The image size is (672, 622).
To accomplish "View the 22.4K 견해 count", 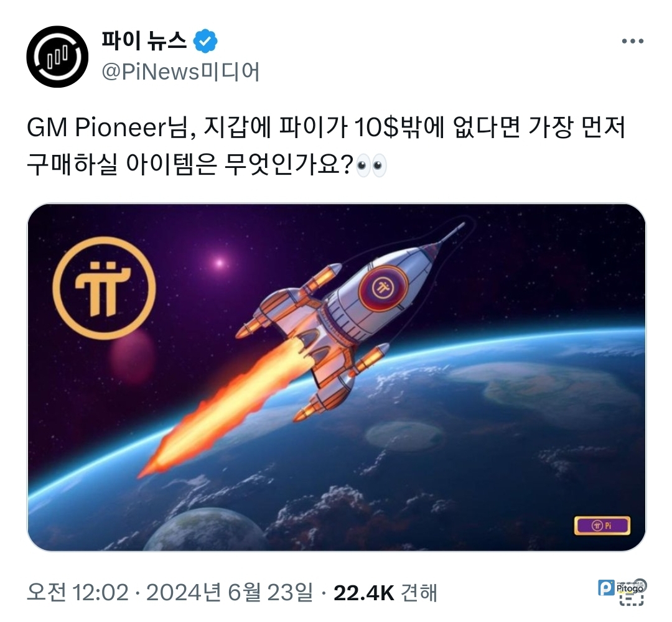I will click(x=385, y=592).
